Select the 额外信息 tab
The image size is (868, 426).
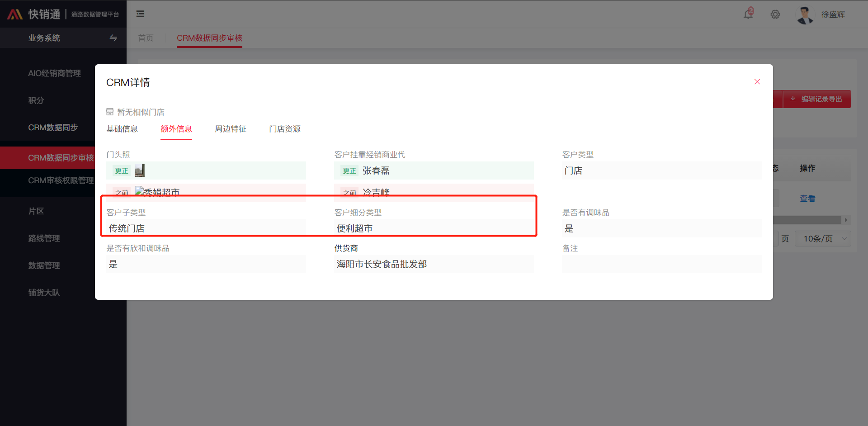tap(176, 129)
